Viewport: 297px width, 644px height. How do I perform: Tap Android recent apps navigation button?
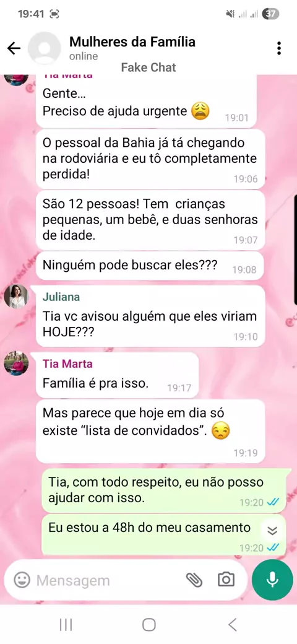tap(66, 625)
